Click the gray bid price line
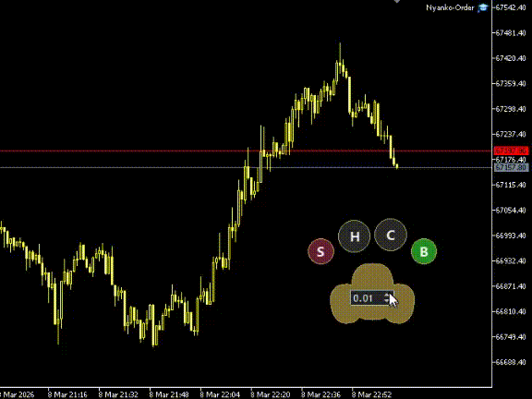532x399 pixels. [x=246, y=167]
